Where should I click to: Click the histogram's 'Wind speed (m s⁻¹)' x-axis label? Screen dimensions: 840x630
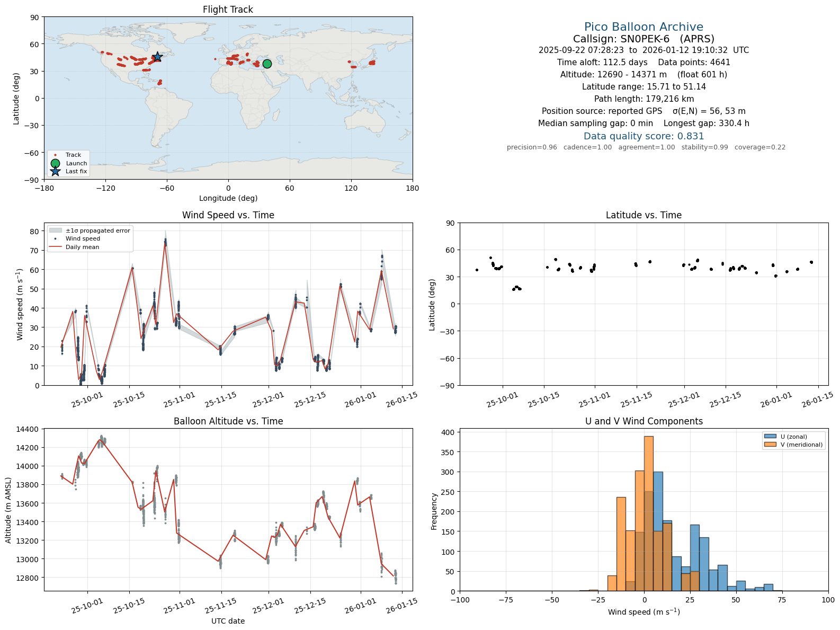[644, 611]
